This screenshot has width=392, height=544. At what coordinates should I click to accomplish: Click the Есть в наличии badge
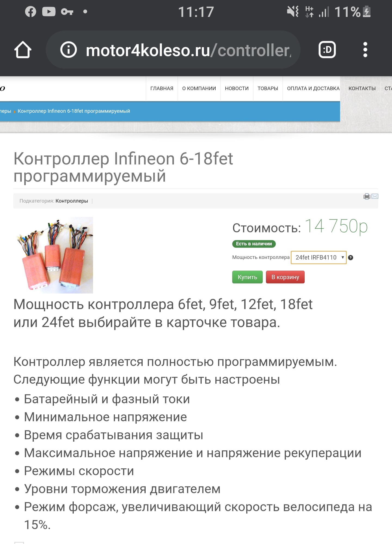254,244
